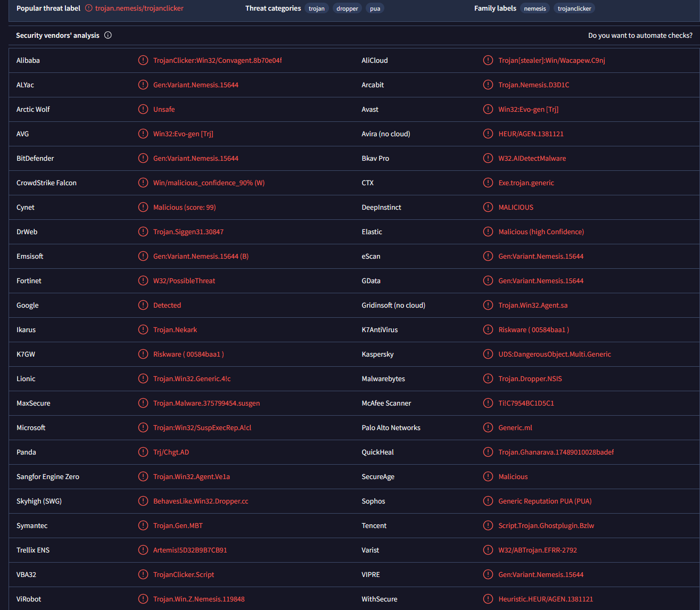Viewport: 700px width, 610px height.
Task: Select the 'dropper' threat category tag
Action: pos(347,9)
